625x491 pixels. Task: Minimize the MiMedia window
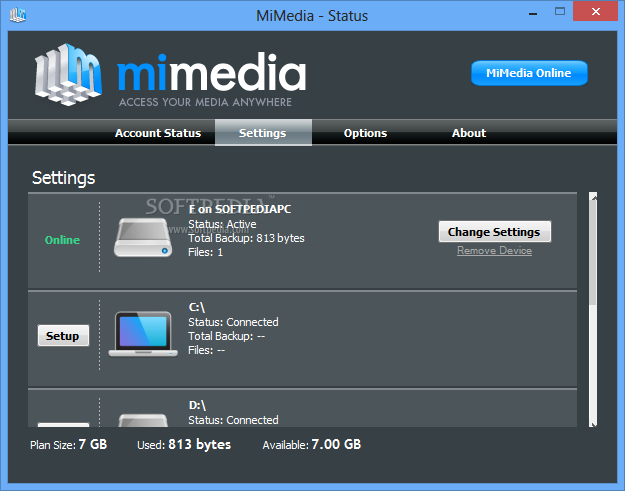[533, 14]
